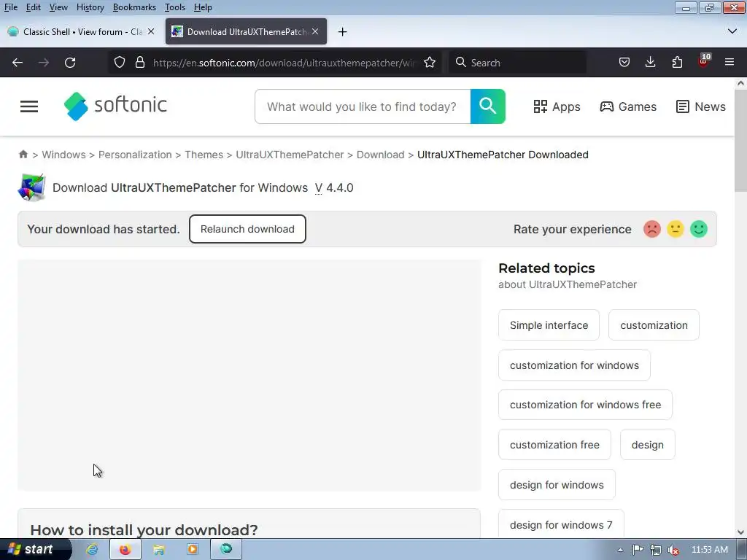
Task: Open the File menu
Action: point(11,7)
